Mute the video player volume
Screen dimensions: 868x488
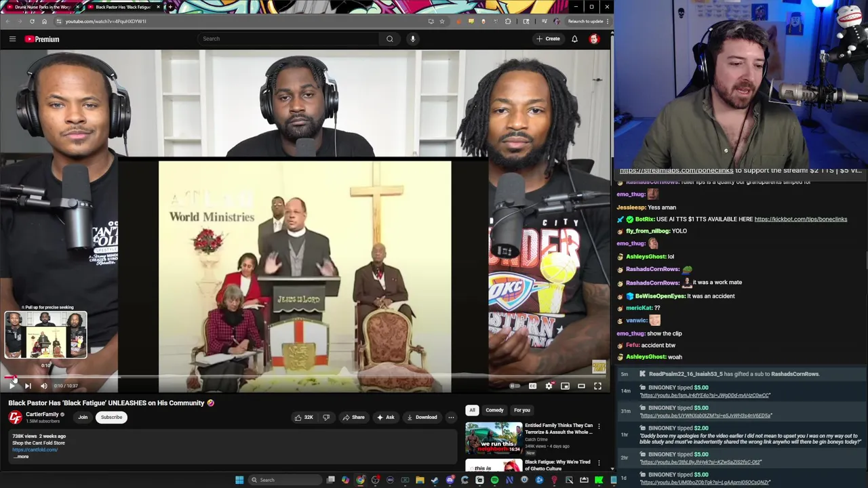[43, 386]
